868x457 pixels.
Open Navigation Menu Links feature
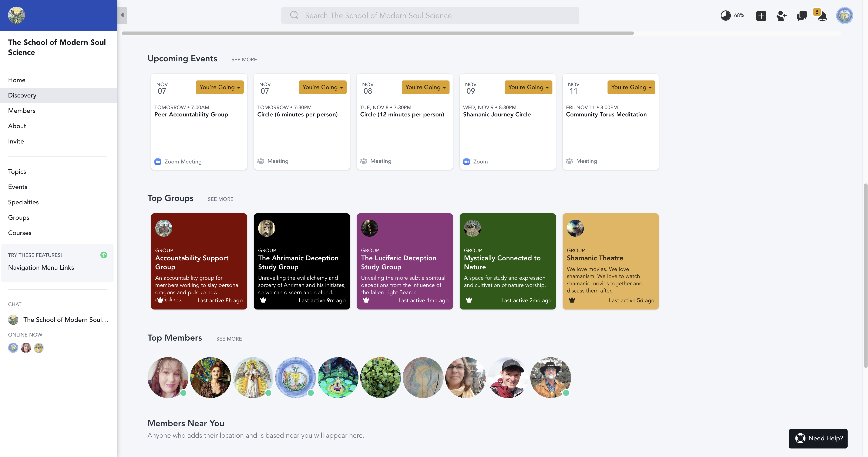point(41,268)
